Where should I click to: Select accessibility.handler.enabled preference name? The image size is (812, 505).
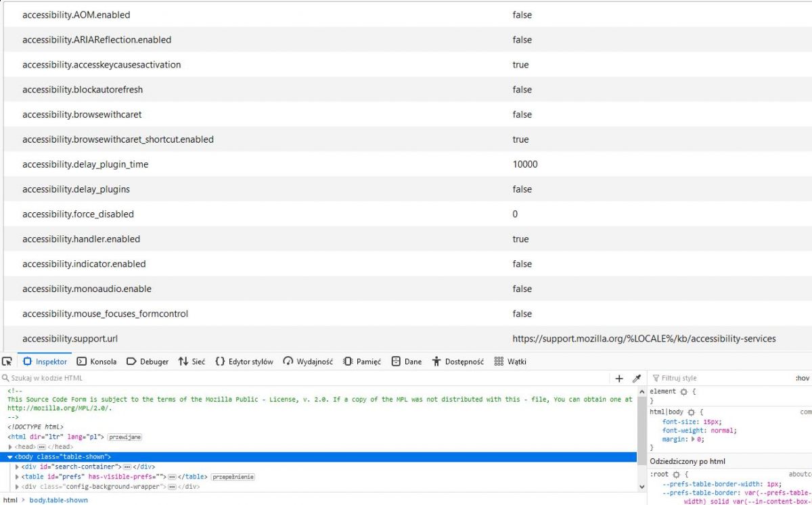81,239
